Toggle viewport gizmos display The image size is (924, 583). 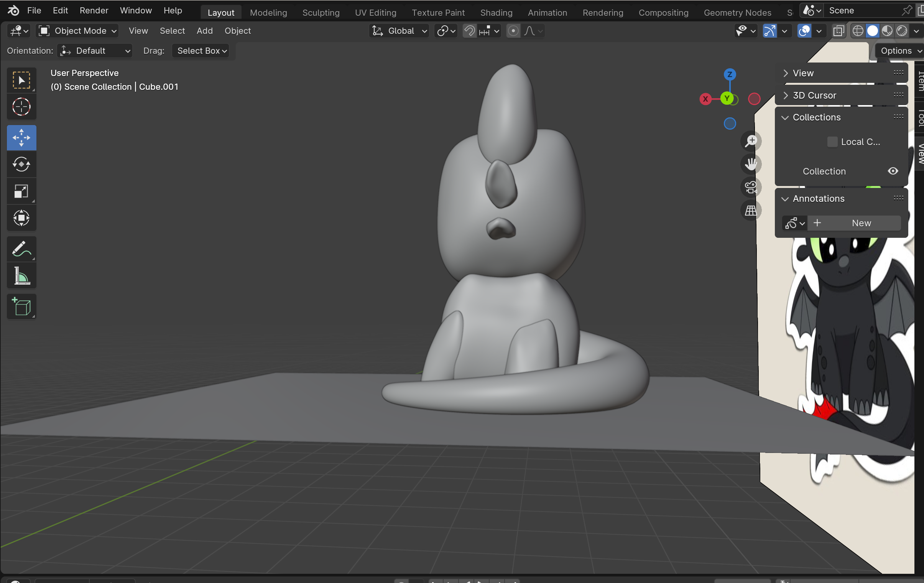coord(770,31)
